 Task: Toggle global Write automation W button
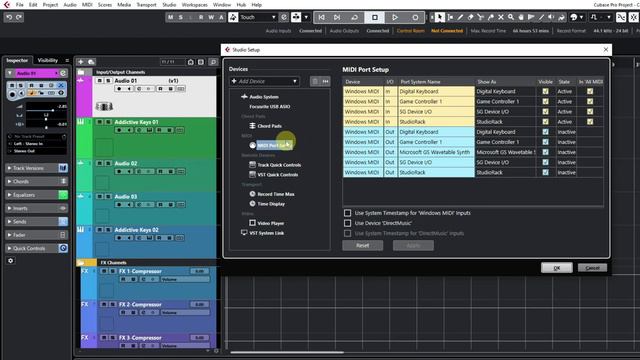point(211,17)
